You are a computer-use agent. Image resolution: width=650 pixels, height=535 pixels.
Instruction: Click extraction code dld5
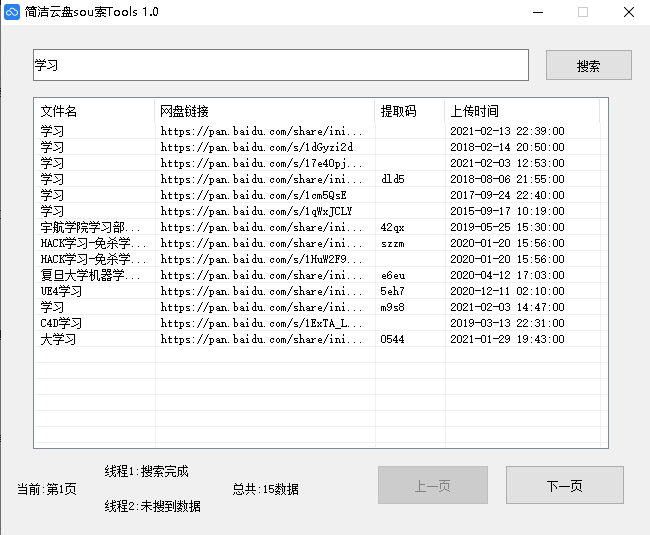tap(393, 179)
